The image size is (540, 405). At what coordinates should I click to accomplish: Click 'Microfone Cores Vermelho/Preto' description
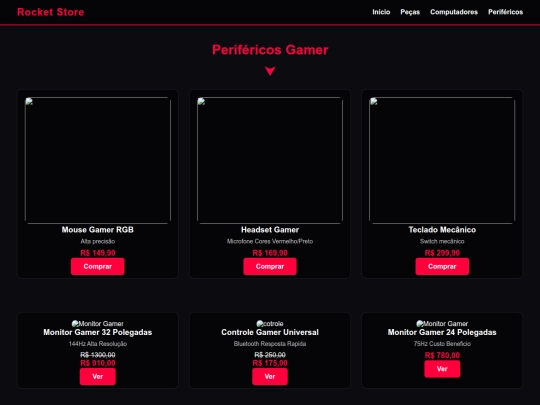coord(270,241)
